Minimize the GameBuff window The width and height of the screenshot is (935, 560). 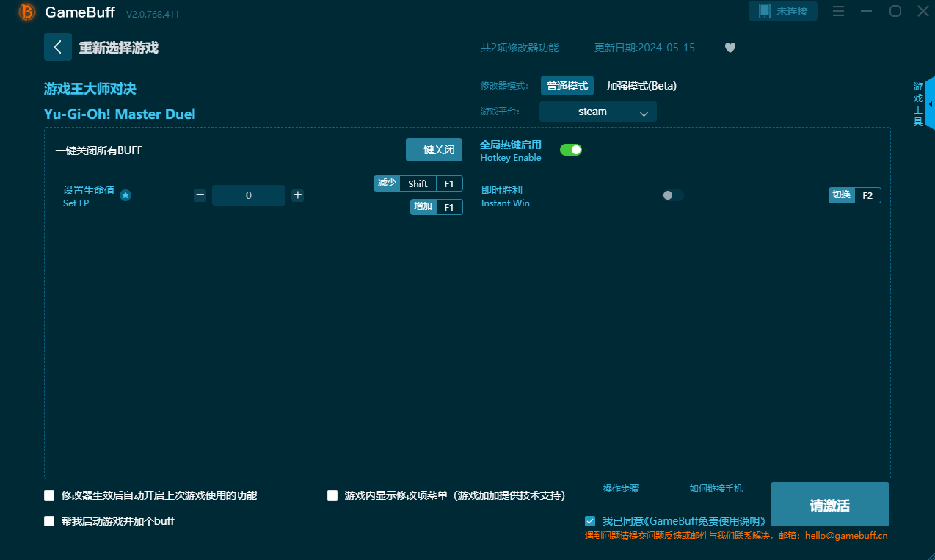[x=867, y=11]
